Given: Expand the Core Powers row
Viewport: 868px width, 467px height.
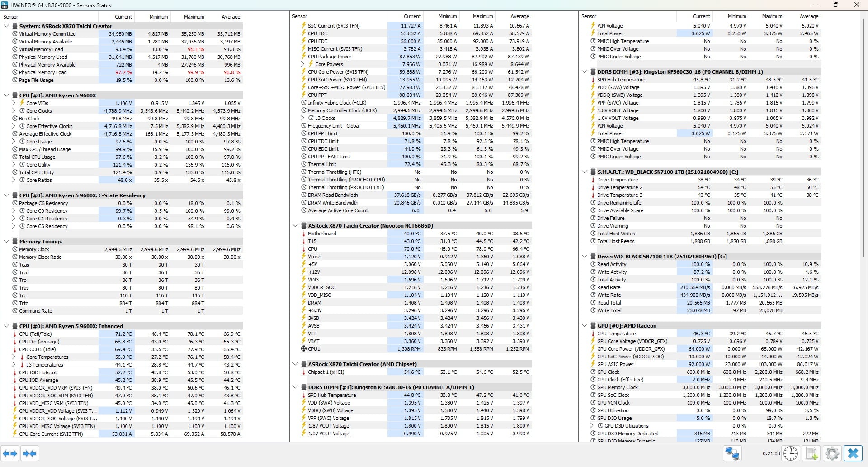Looking at the screenshot, I should [302, 64].
